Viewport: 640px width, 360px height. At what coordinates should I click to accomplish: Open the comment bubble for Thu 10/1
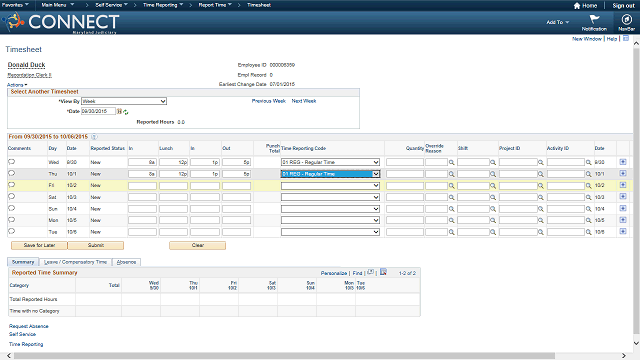point(11,173)
